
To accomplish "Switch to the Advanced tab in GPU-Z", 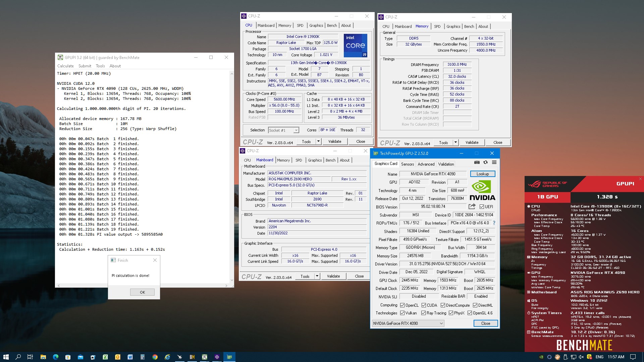I will click(x=426, y=164).
